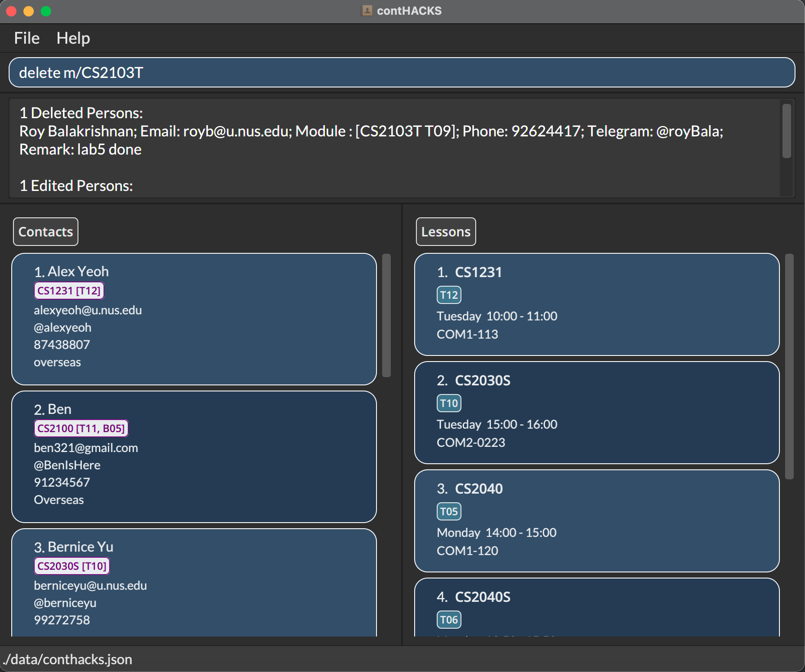Viewport: 805px width, 672px height.
Task: Click the T06 badge under CS2040S lesson
Action: (448, 620)
